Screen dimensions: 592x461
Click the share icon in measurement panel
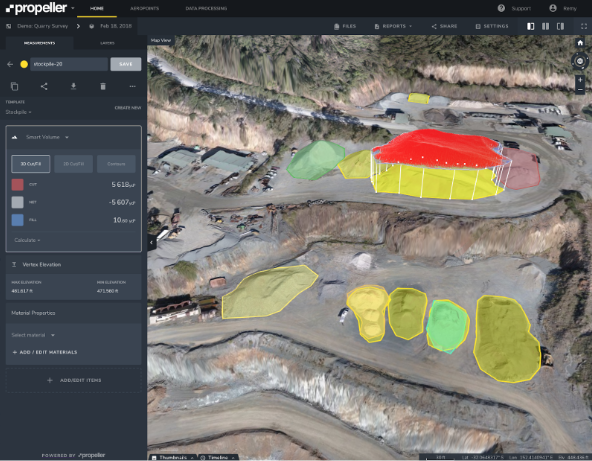coord(44,86)
